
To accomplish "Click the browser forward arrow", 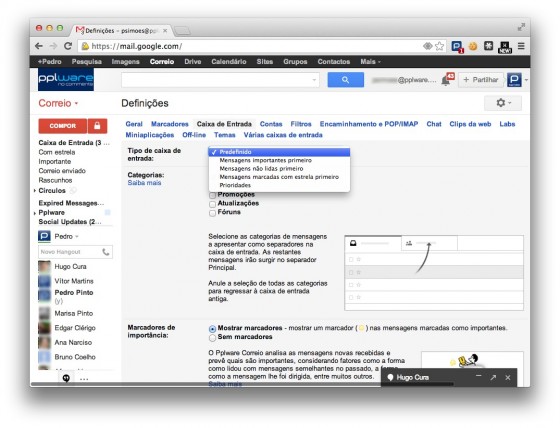I will click(x=54, y=46).
